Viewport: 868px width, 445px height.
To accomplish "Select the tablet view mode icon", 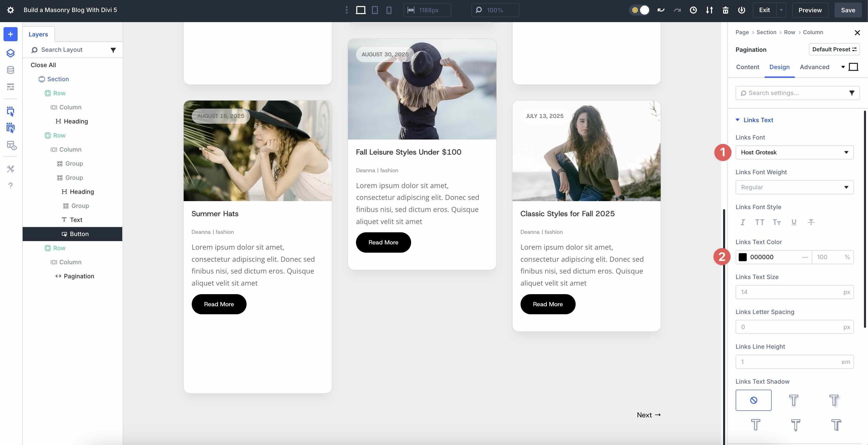I will (x=375, y=10).
